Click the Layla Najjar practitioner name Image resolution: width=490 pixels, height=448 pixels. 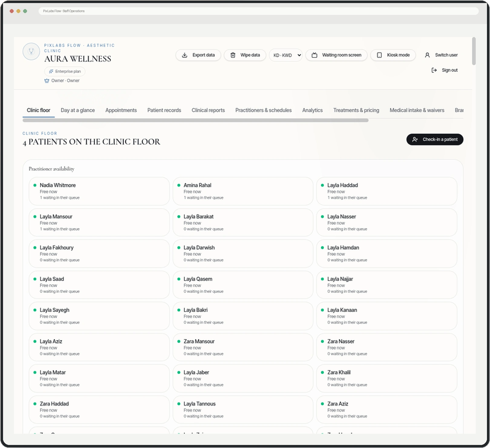340,279
